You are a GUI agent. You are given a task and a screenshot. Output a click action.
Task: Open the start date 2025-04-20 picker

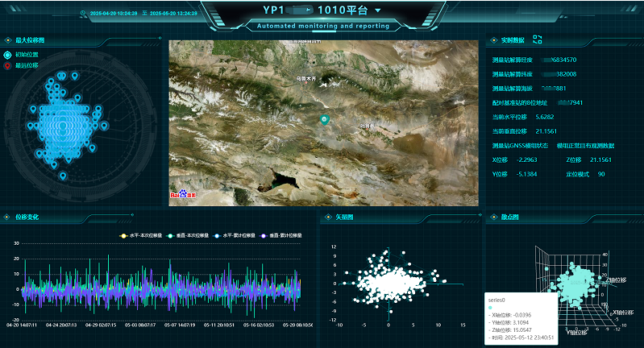pos(114,14)
